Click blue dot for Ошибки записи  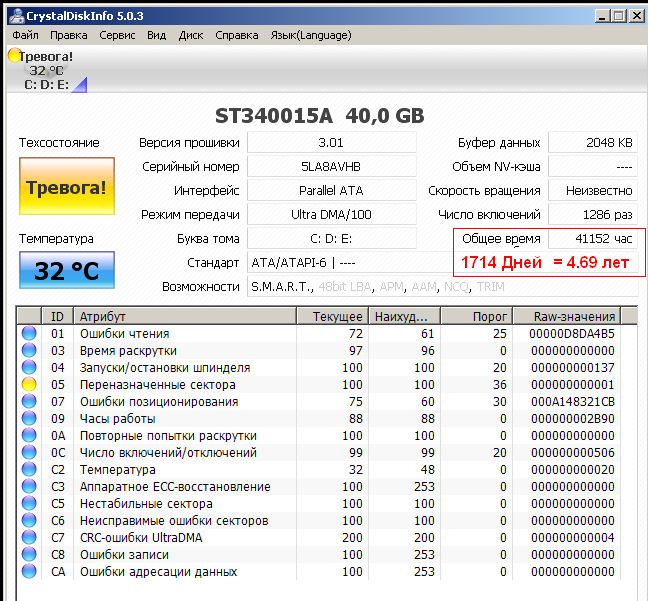pyautogui.click(x=29, y=554)
